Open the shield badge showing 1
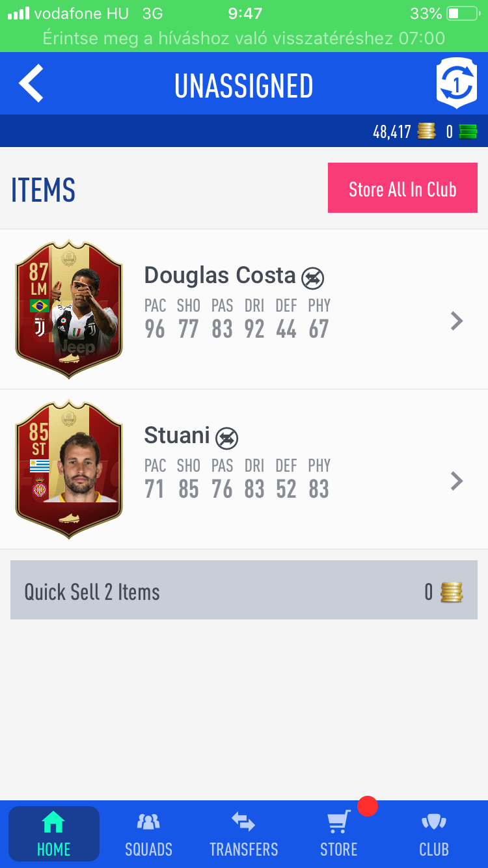Viewport: 488px width, 868px height. pos(457,83)
